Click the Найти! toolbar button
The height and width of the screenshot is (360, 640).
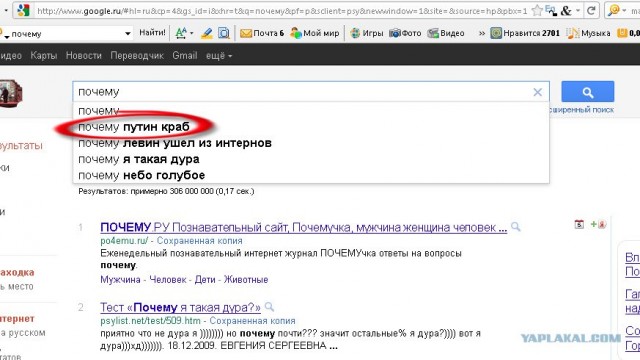(152, 33)
